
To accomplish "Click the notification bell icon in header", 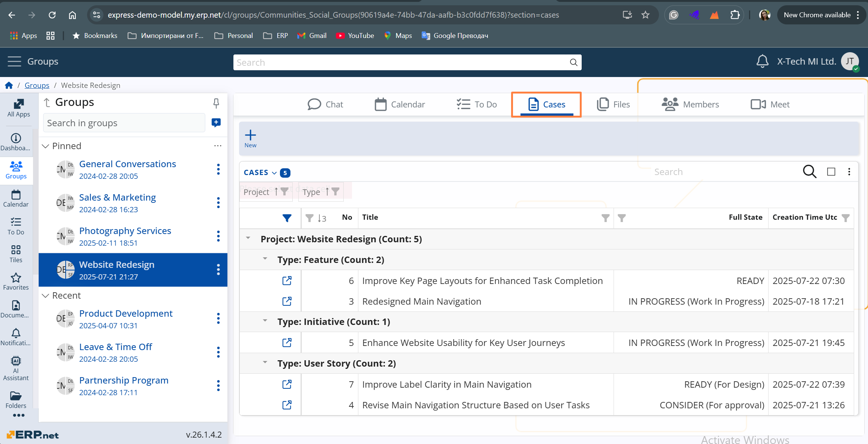I will pos(762,62).
